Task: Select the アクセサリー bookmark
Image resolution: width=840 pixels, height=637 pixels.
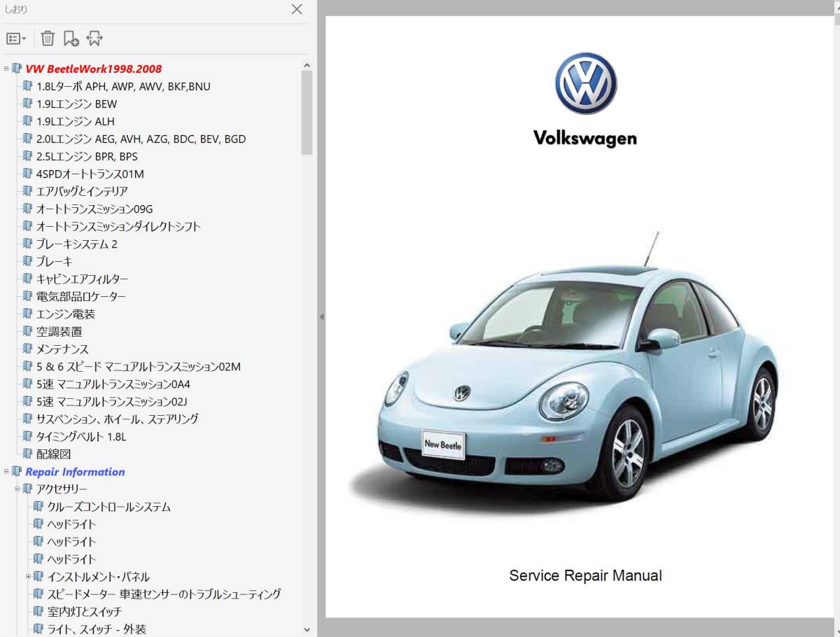Action: (62, 489)
